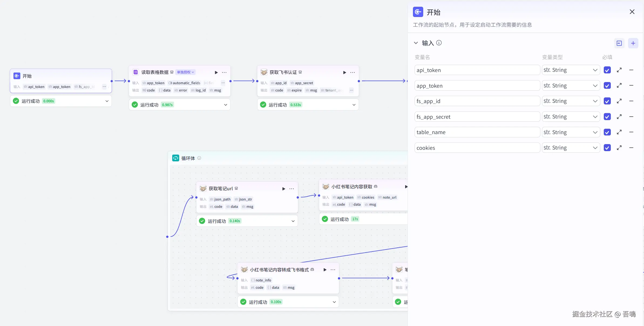This screenshot has width=644, height=326.
Task: Collapse the 输入 section chevron
Action: tap(416, 43)
